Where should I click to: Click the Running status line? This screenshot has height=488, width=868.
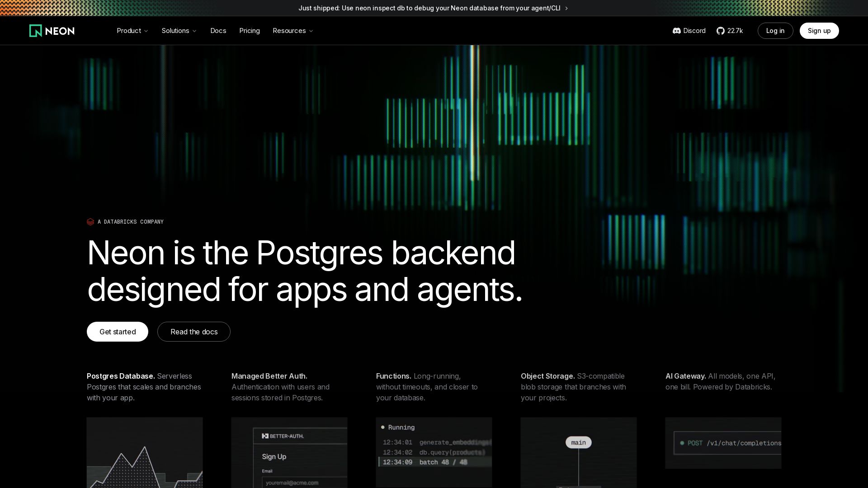click(398, 427)
